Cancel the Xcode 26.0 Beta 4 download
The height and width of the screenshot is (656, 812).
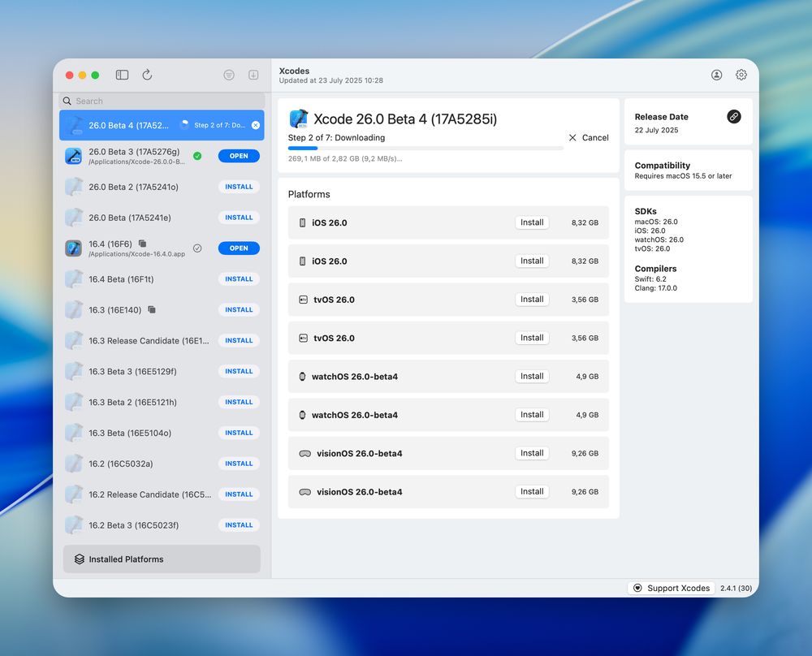(588, 138)
